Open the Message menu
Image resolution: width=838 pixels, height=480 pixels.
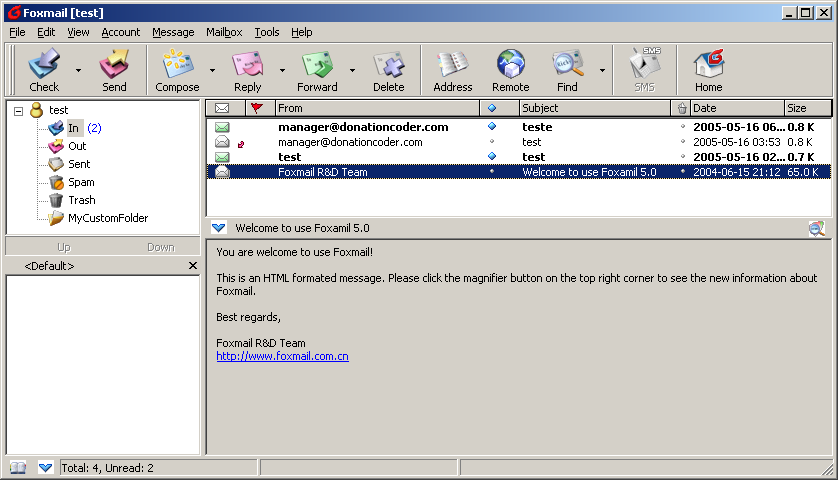click(x=173, y=32)
